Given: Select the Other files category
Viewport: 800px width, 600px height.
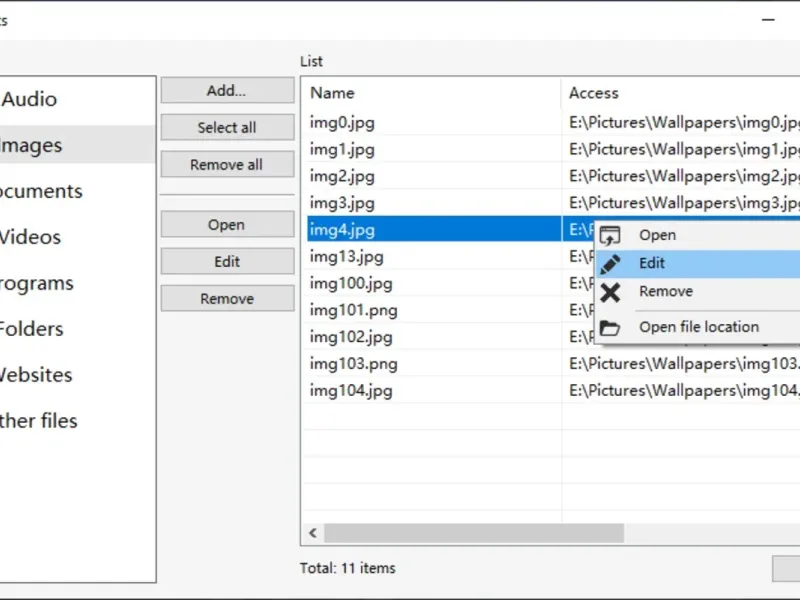Looking at the screenshot, I should [78, 420].
